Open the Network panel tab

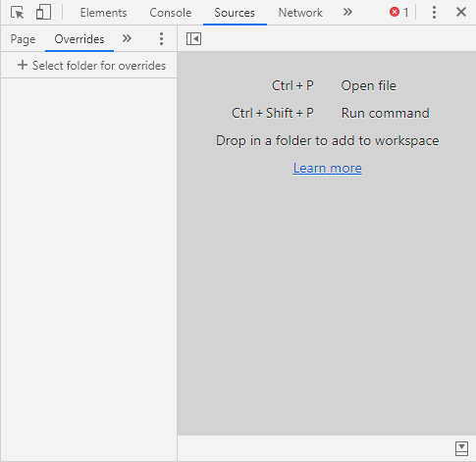300,13
